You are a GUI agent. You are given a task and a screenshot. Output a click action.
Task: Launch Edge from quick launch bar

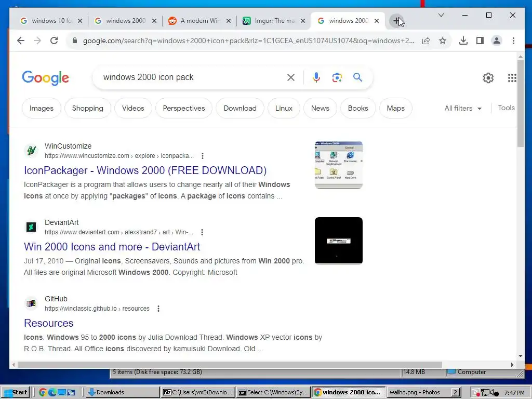tap(52, 392)
